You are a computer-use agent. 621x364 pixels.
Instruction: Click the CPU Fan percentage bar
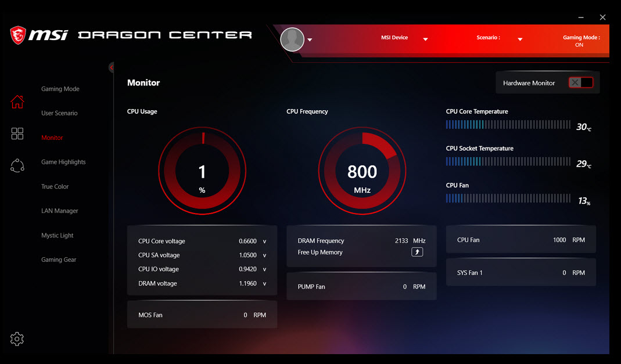[508, 198]
